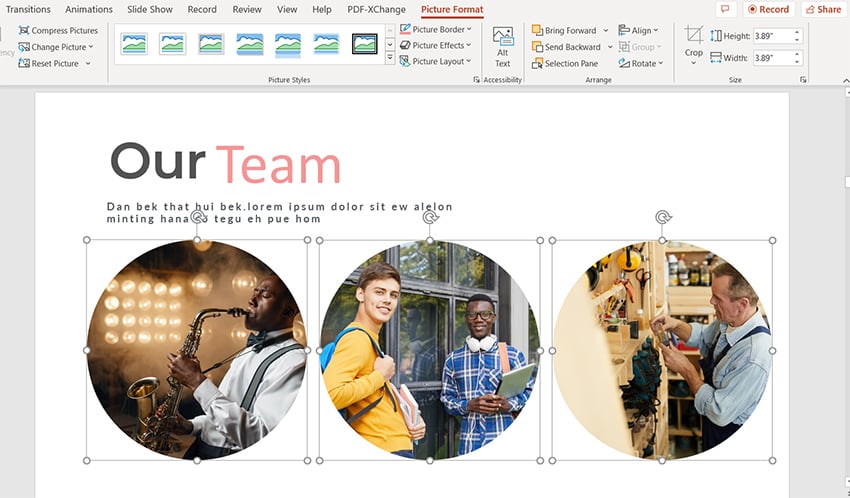Click rotation handle above the saxophone picture

(x=198, y=217)
